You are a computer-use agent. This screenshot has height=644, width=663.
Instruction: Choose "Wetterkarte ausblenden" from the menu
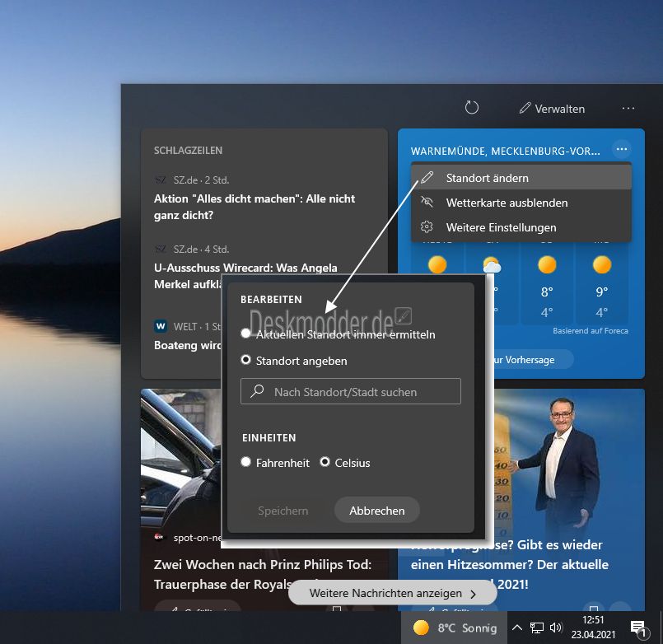pyautogui.click(x=507, y=203)
